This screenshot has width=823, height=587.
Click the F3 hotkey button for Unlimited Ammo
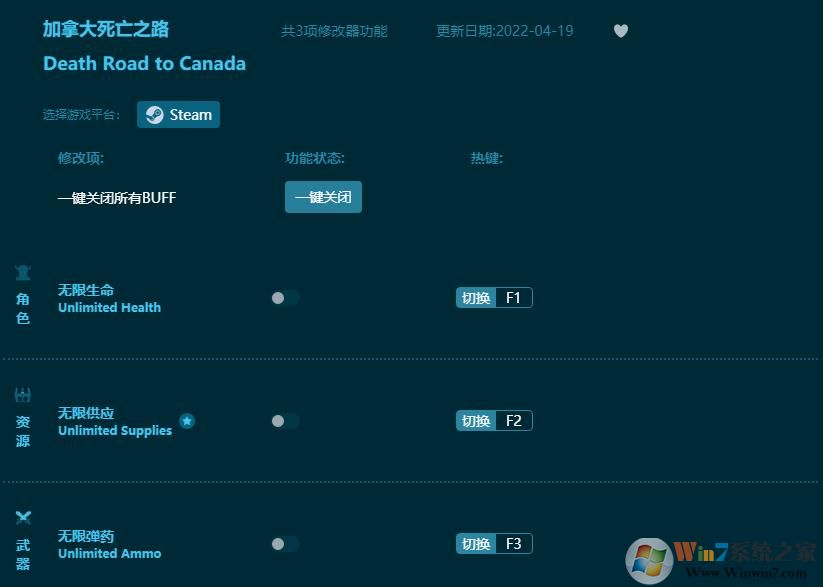(516, 543)
